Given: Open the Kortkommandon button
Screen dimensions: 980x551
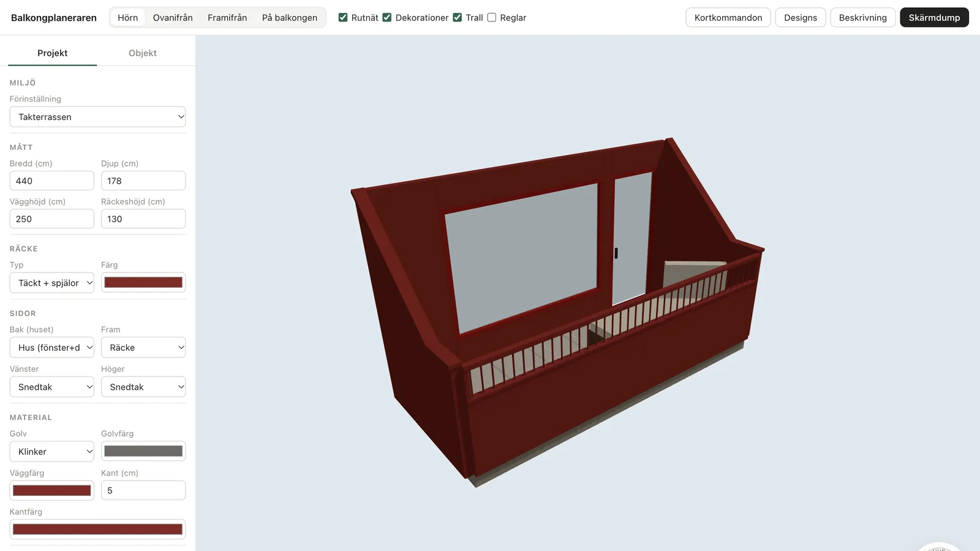Looking at the screenshot, I should pyautogui.click(x=728, y=18).
